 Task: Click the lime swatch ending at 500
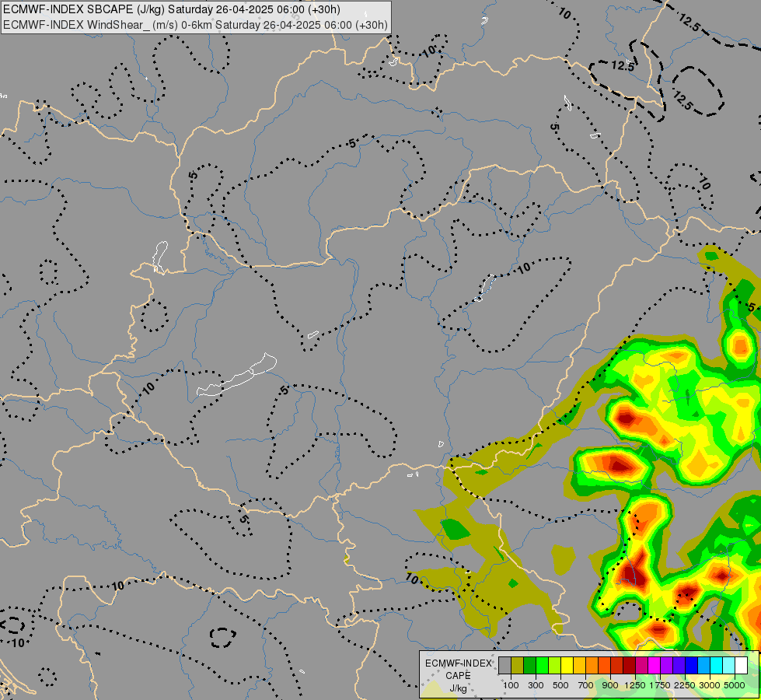coord(555,666)
